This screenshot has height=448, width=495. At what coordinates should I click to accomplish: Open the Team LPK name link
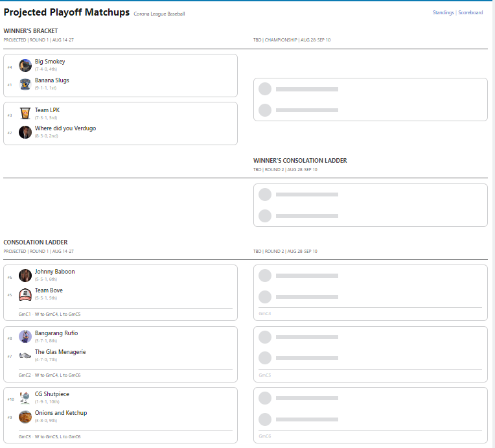click(x=47, y=110)
